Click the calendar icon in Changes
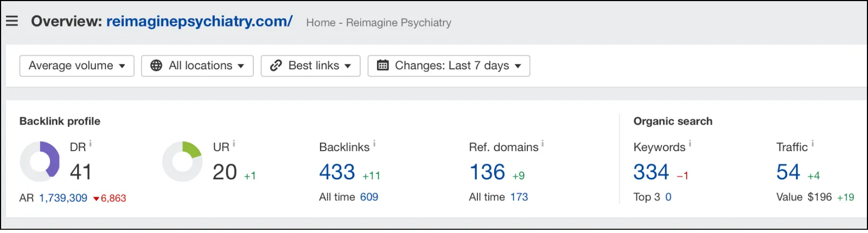The width and height of the screenshot is (868, 233). (x=382, y=66)
